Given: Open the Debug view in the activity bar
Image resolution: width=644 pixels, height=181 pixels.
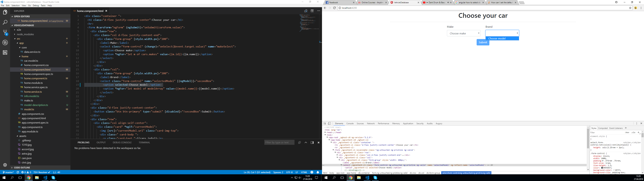Looking at the screenshot, I should tap(5, 42).
